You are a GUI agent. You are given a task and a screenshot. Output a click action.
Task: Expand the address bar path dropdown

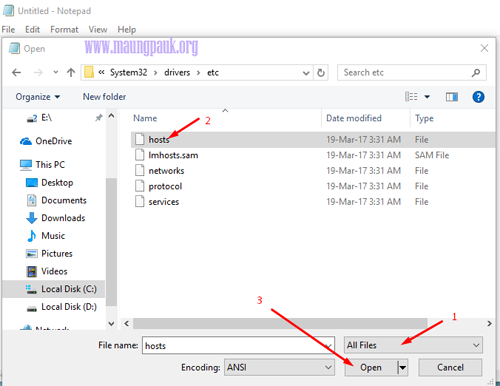pos(306,73)
